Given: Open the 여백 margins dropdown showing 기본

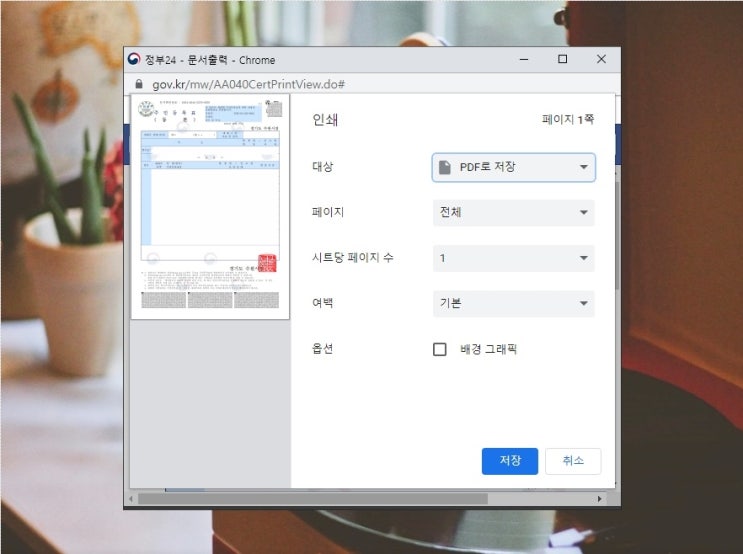Looking at the screenshot, I should coord(514,303).
